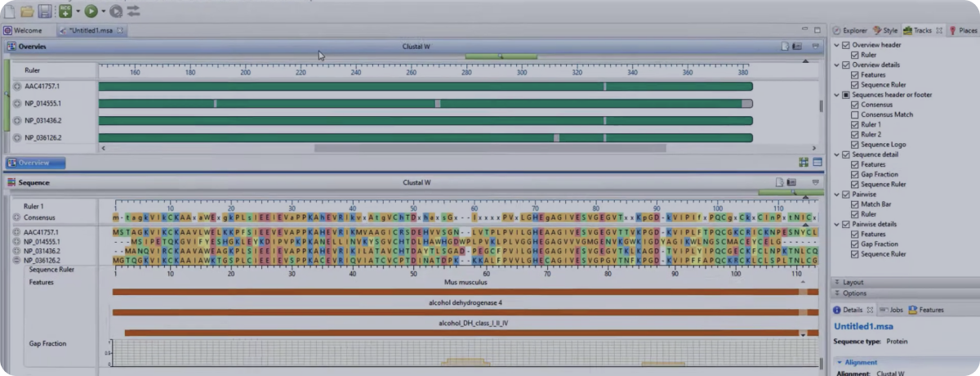Enable the Consensus Match checkbox
The width and height of the screenshot is (980, 376).
[855, 114]
